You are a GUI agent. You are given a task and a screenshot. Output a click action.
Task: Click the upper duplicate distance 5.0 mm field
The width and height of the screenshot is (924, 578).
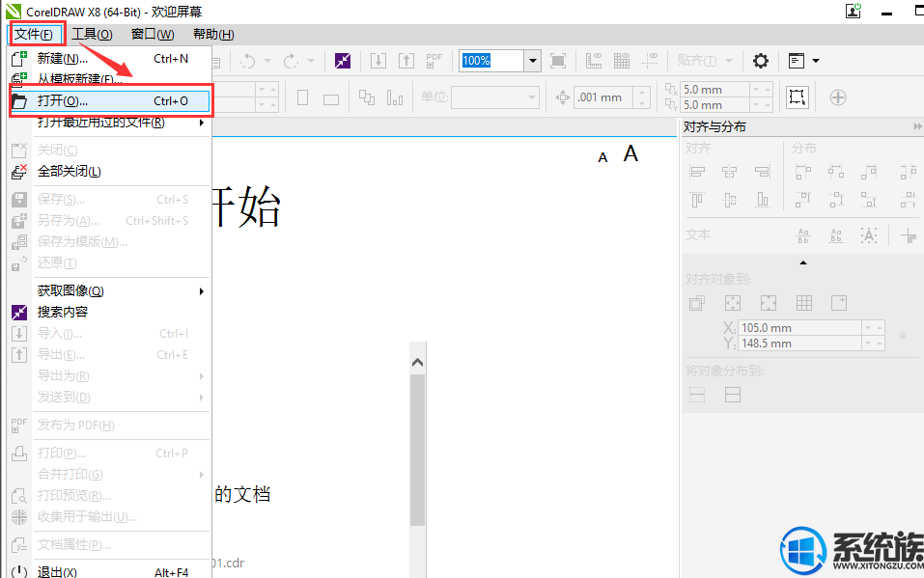point(714,89)
